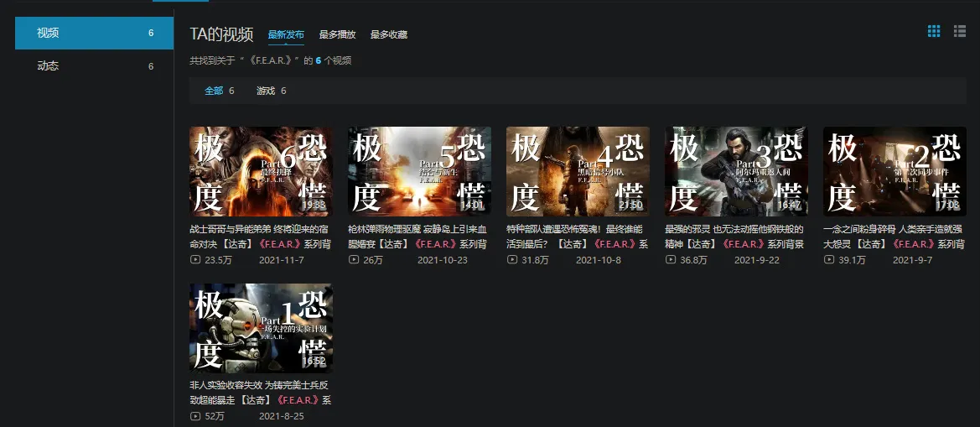Open the 视频 sidebar section

pos(95,33)
